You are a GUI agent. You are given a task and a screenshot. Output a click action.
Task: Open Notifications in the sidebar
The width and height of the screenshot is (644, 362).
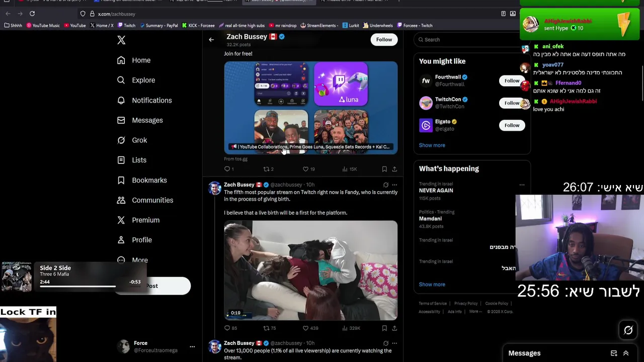[x=144, y=100]
